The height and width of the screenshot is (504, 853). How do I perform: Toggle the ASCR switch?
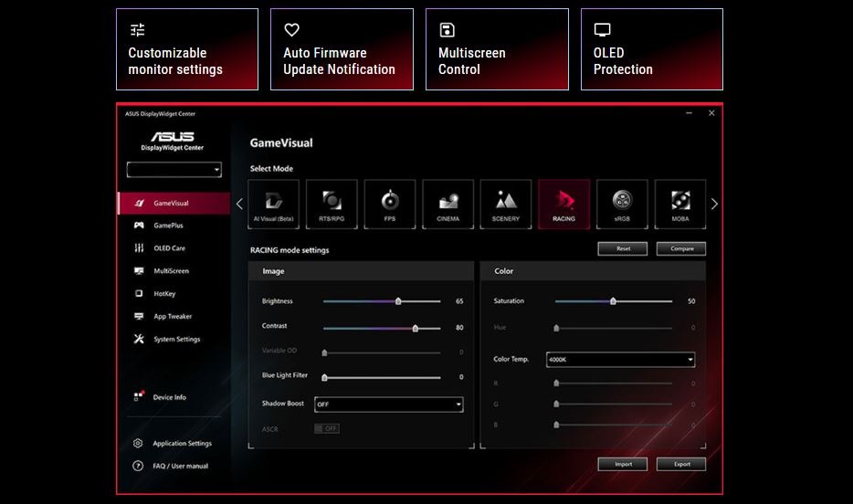click(x=326, y=428)
